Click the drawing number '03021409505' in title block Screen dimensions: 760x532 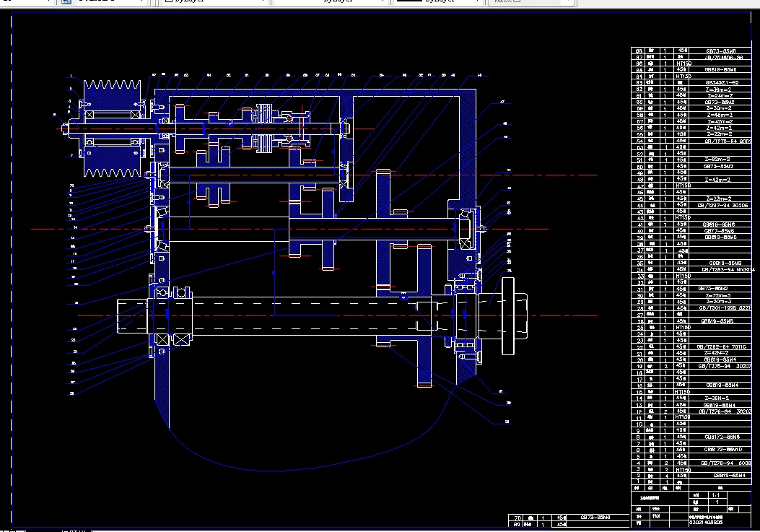[x=706, y=523]
